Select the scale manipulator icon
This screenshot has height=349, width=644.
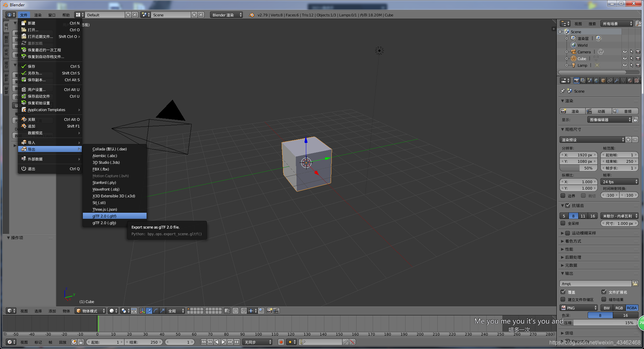162,311
